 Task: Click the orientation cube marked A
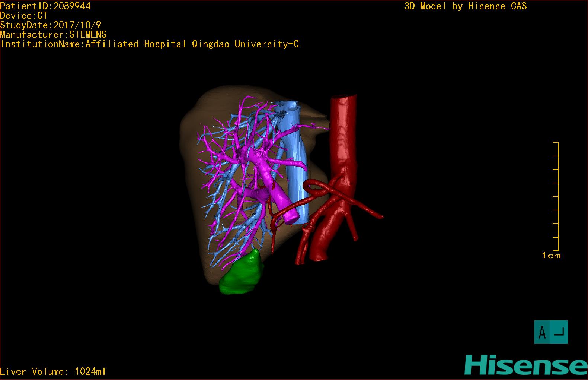(x=551, y=332)
